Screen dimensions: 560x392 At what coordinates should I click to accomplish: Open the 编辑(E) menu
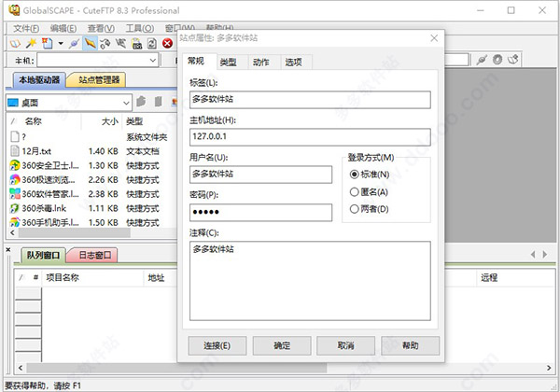[x=63, y=28]
